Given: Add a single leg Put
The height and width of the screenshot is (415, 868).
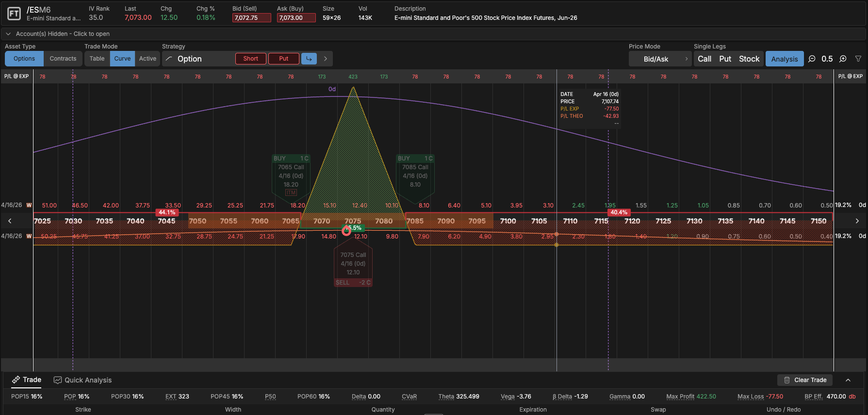Looking at the screenshot, I should point(725,59).
